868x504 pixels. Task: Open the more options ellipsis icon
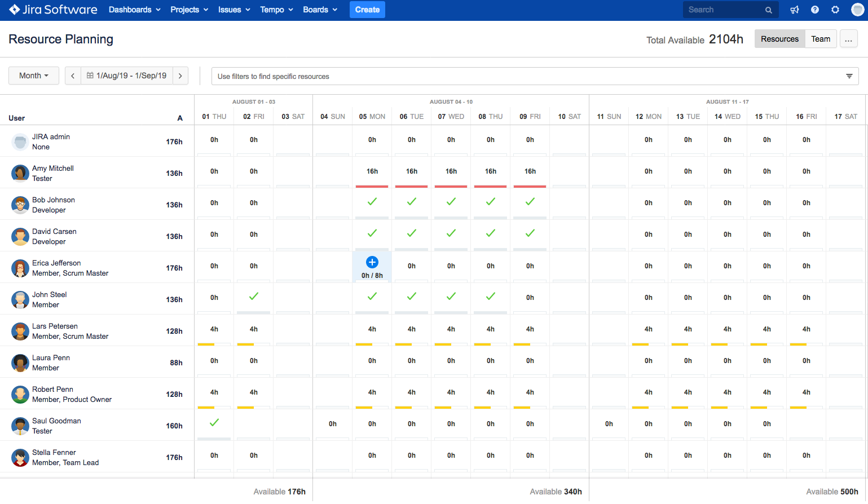pos(848,38)
